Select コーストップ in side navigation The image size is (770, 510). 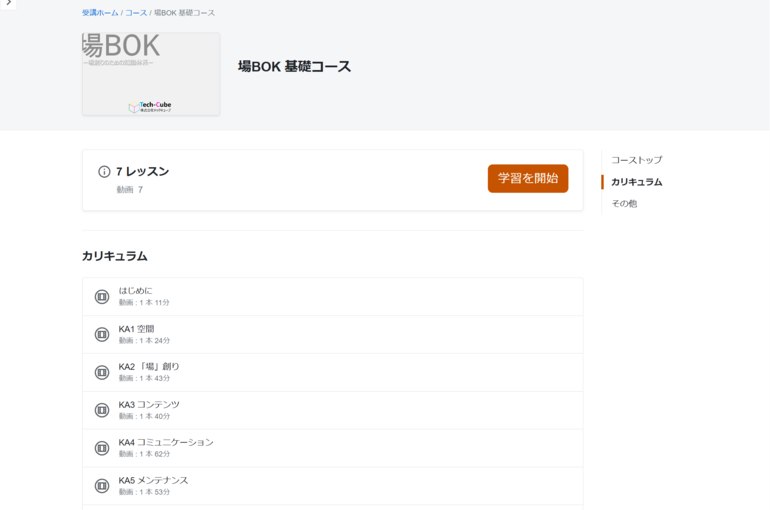pyautogui.click(x=636, y=160)
